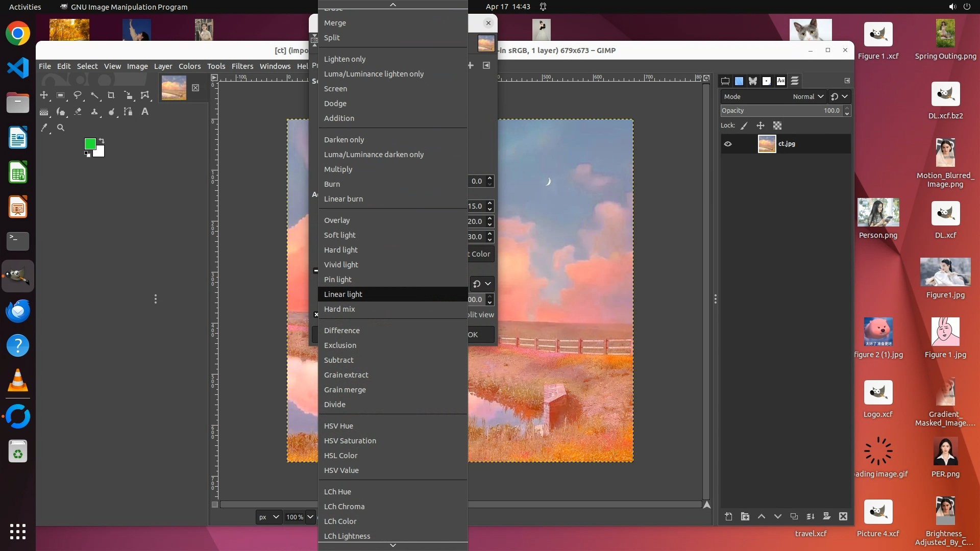Select the Eraser tool
Image resolution: width=980 pixels, height=551 pixels.
pyautogui.click(x=78, y=112)
